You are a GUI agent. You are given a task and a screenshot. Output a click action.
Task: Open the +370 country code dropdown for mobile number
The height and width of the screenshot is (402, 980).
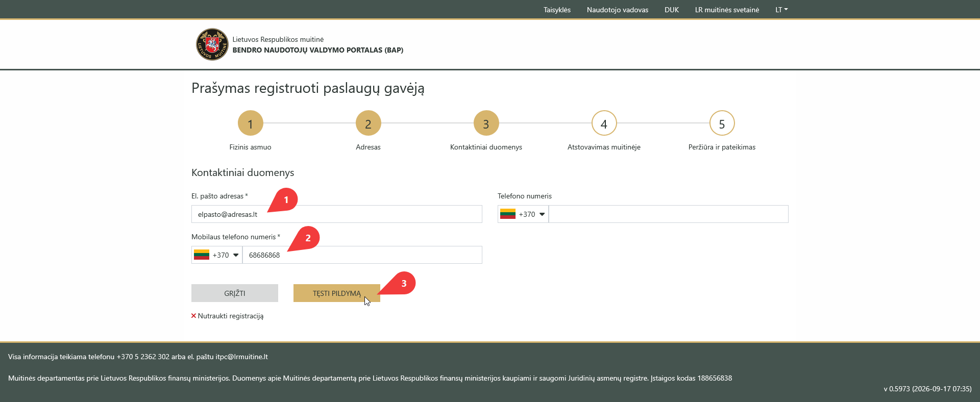click(217, 255)
